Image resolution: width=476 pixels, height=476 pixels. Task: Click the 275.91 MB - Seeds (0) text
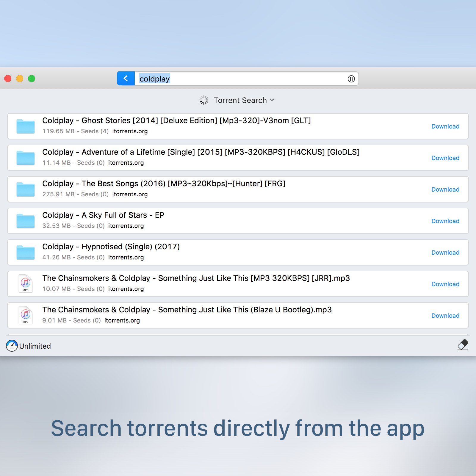(x=76, y=194)
